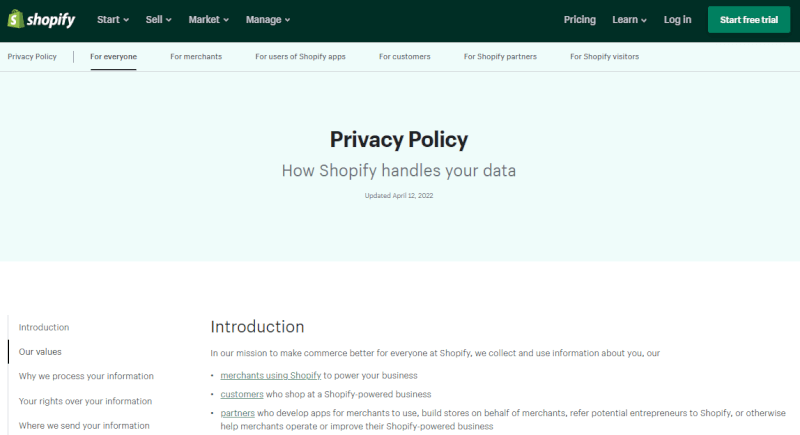Image resolution: width=800 pixels, height=435 pixels.
Task: Expand the Learn dropdown menu
Action: tap(629, 19)
